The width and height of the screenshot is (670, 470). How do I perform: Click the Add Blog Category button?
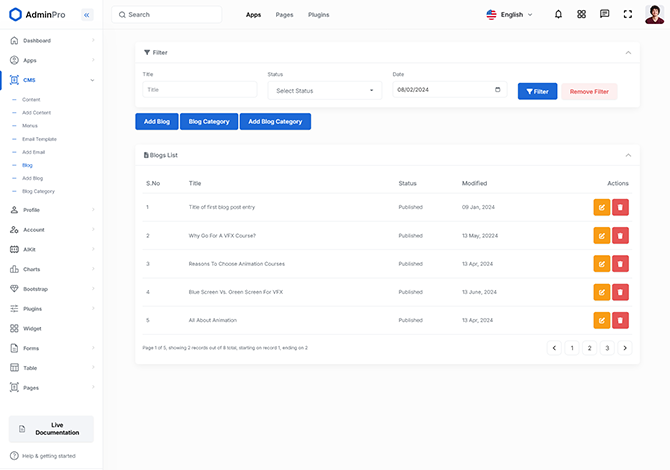(275, 122)
